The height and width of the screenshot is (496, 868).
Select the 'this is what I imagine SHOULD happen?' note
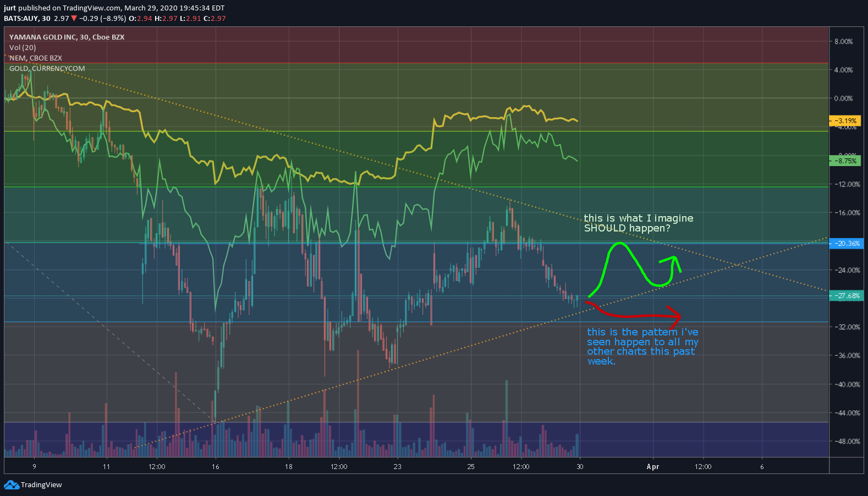(x=638, y=223)
